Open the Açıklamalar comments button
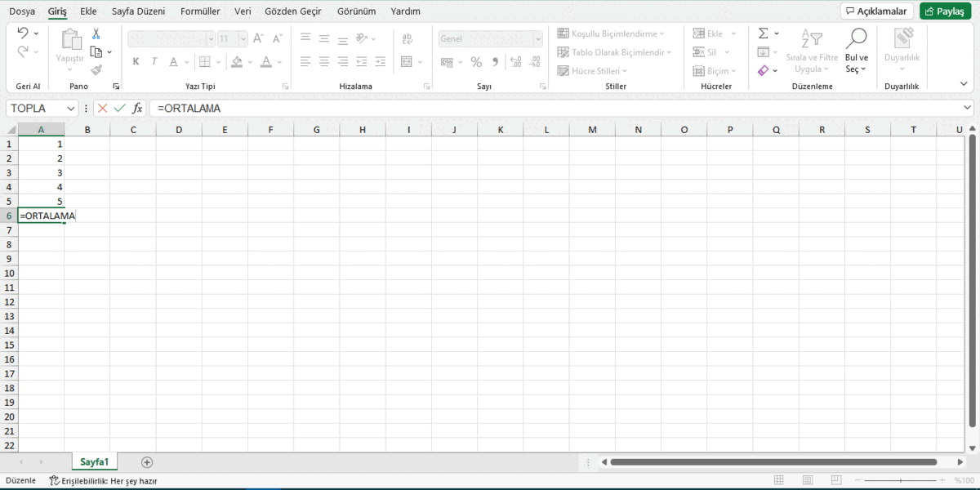This screenshot has width=980, height=490. pyautogui.click(x=876, y=11)
